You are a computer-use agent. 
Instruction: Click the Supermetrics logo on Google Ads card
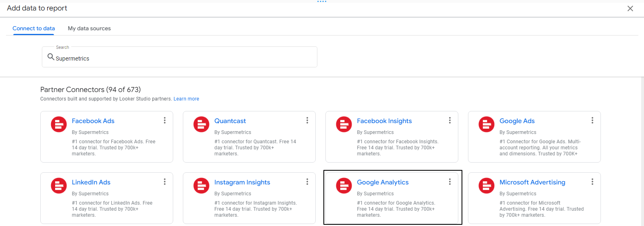click(x=487, y=124)
